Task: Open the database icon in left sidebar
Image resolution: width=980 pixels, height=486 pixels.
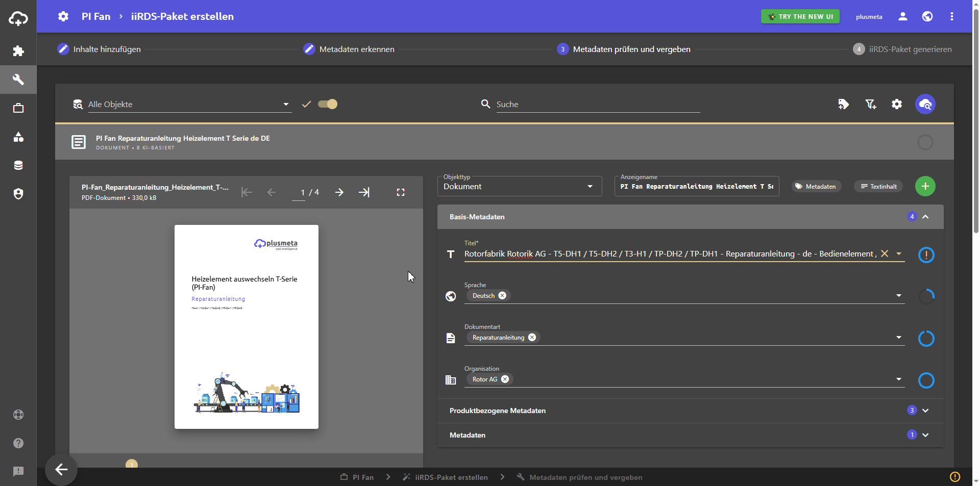Action: [x=18, y=165]
